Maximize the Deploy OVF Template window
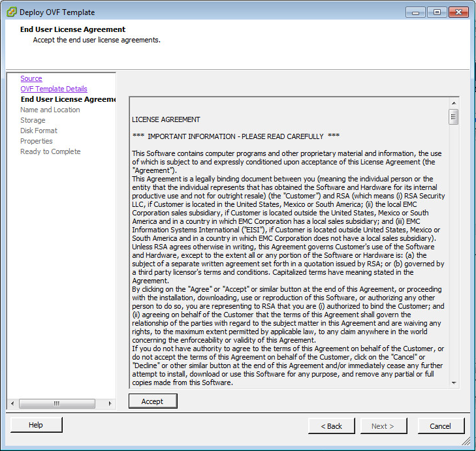This screenshot has width=476, height=451. 437,12
